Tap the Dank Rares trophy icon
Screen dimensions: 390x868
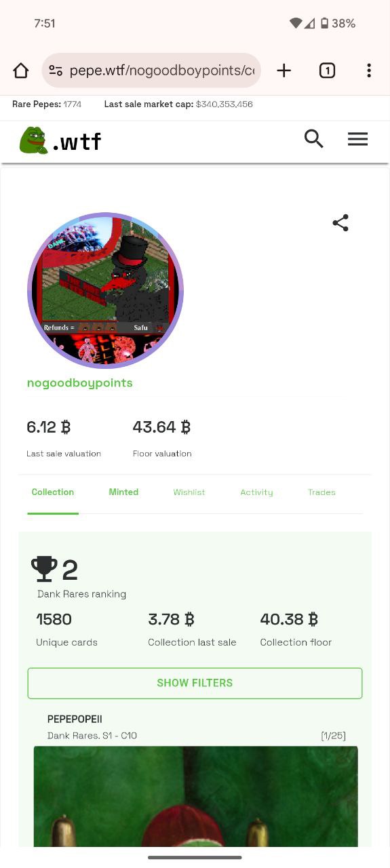tap(45, 569)
